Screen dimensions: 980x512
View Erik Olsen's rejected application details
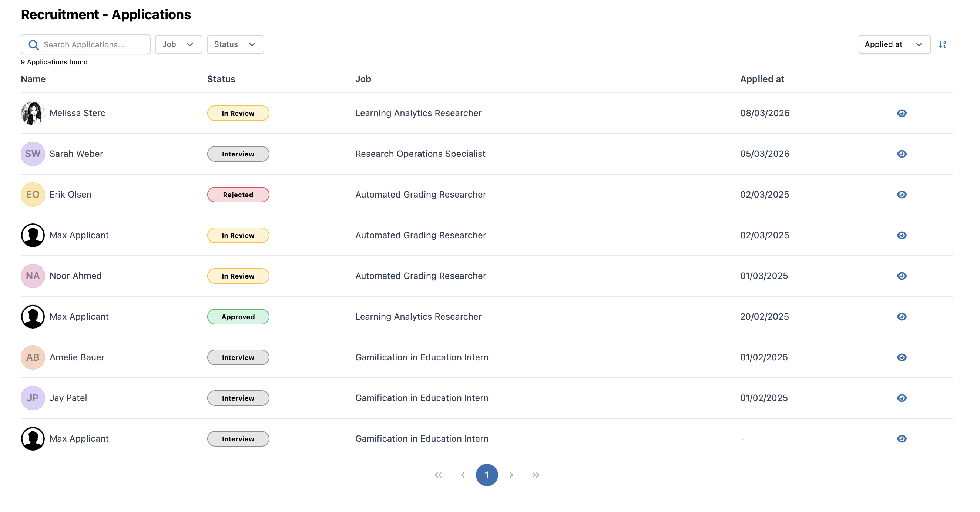[902, 194]
